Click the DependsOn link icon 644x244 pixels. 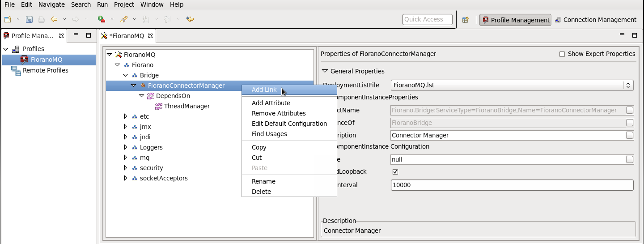coord(151,96)
